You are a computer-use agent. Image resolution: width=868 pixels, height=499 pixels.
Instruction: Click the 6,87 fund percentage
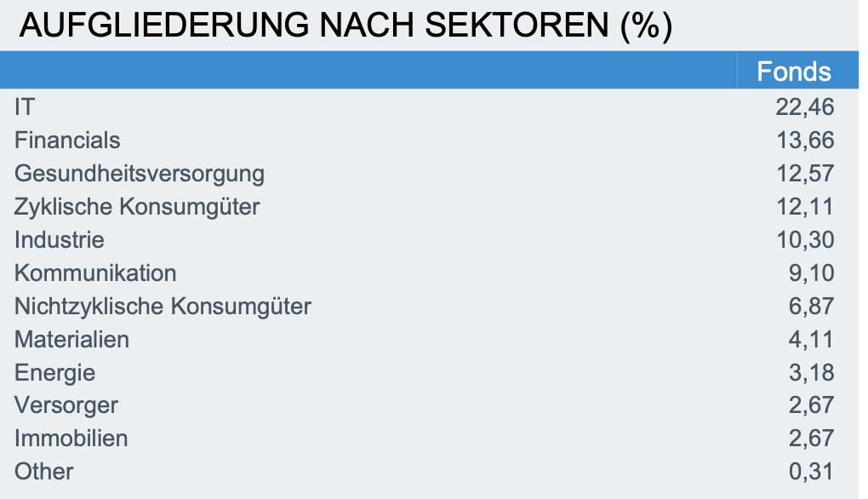coord(811,306)
